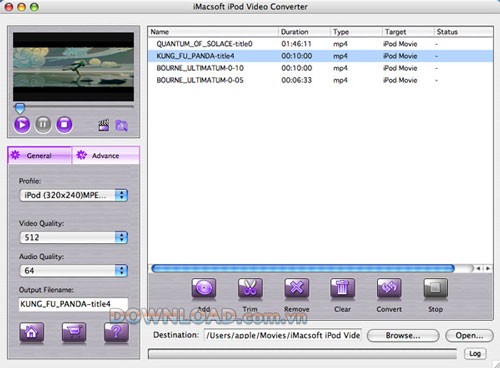Click the Browse... button

click(x=403, y=336)
